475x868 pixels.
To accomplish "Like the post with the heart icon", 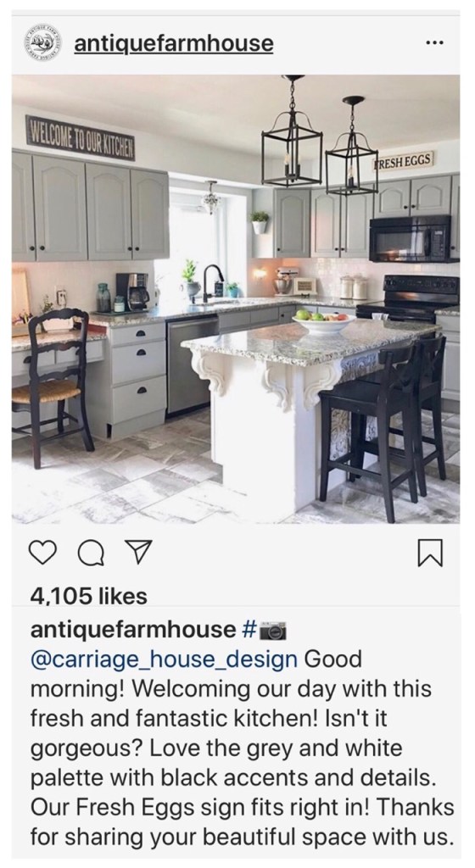I will pos(42,554).
